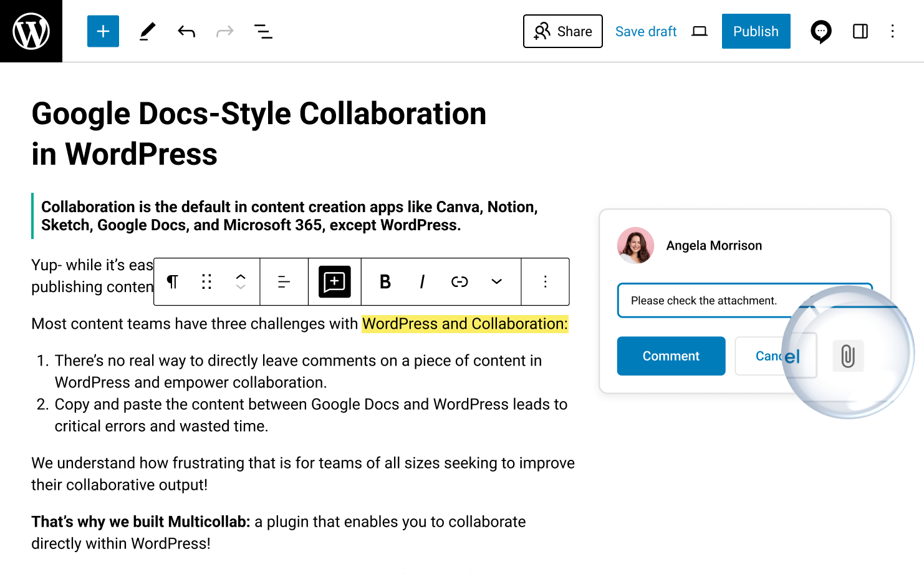The image size is (924, 574).
Task: Toggle italic formatting
Action: (x=422, y=282)
